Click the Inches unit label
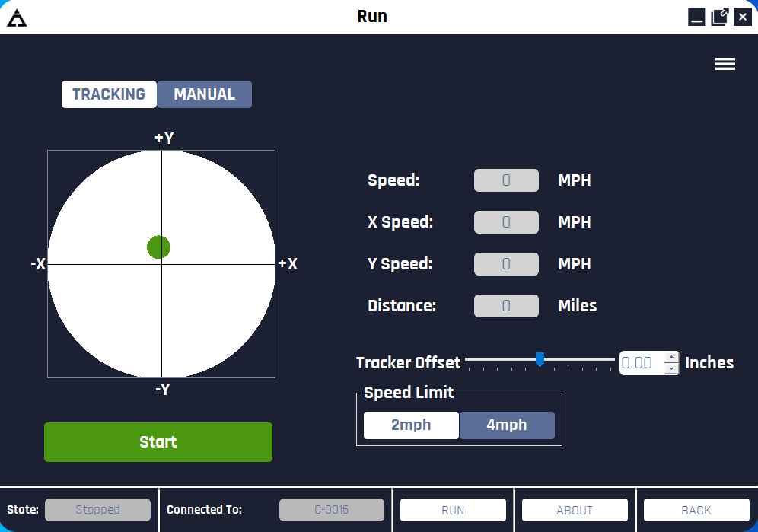This screenshot has width=758, height=532. [709, 363]
